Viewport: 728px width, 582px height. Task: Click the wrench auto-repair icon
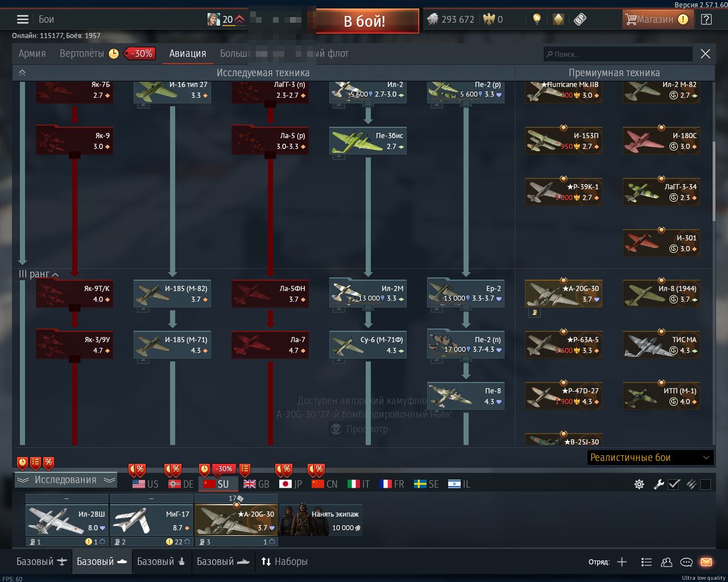point(659,484)
